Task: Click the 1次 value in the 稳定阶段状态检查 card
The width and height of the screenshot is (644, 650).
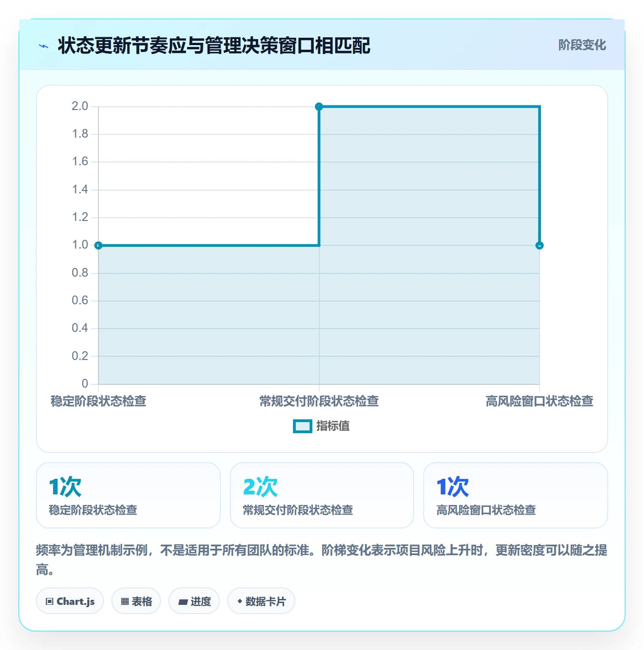Action: (65, 487)
